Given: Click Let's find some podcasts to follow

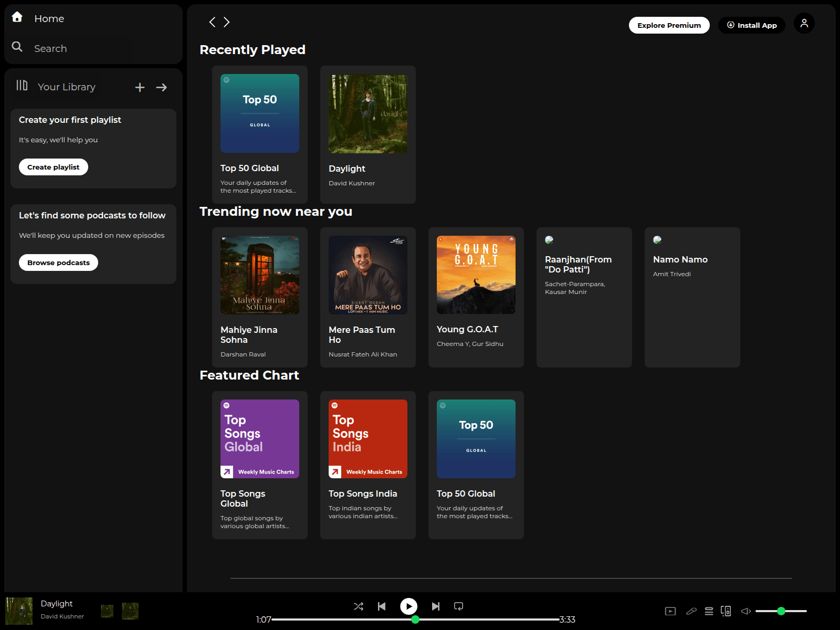Looking at the screenshot, I should (92, 215).
